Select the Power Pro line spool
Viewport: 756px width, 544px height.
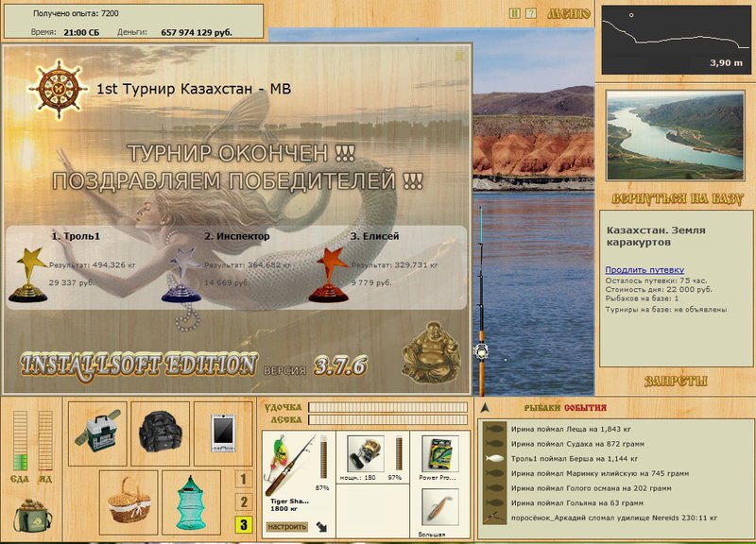[x=439, y=454]
